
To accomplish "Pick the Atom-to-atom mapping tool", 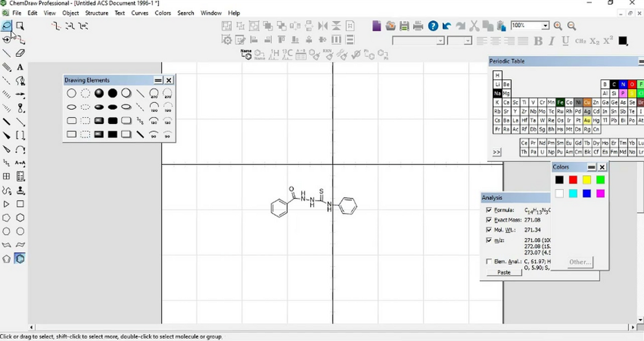I will 20,162.
